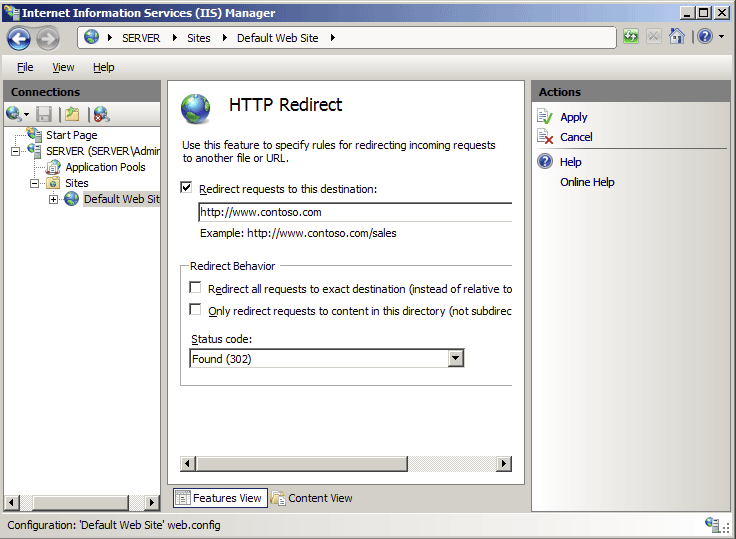This screenshot has width=736, height=539.
Task: Enable Redirect all requests to exact destination
Action: coord(195,287)
